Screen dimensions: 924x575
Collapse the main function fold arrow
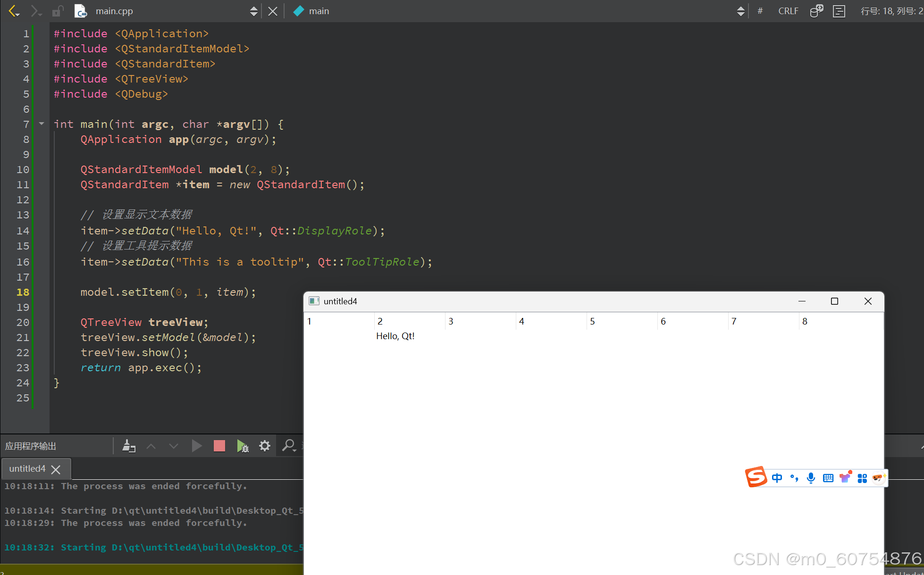click(x=42, y=124)
